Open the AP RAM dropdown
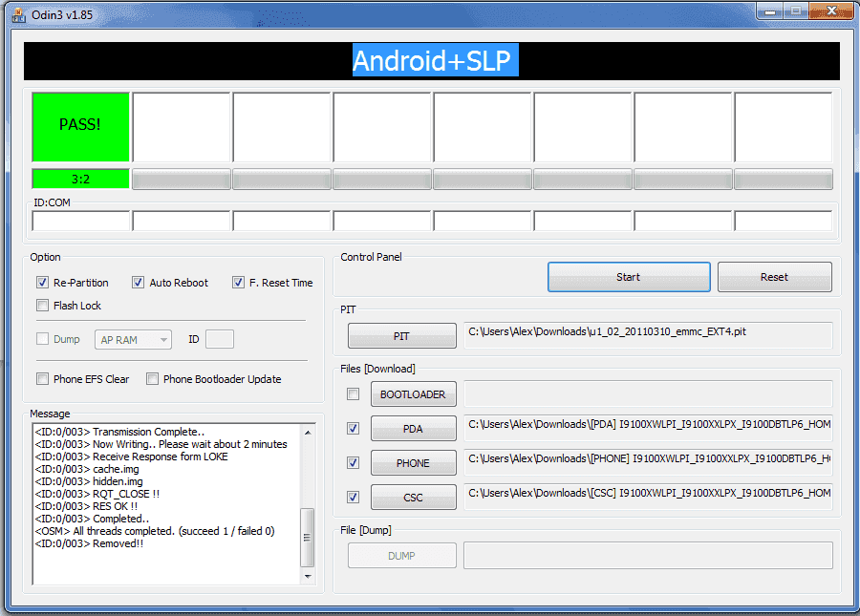The image size is (860, 616). tap(133, 340)
